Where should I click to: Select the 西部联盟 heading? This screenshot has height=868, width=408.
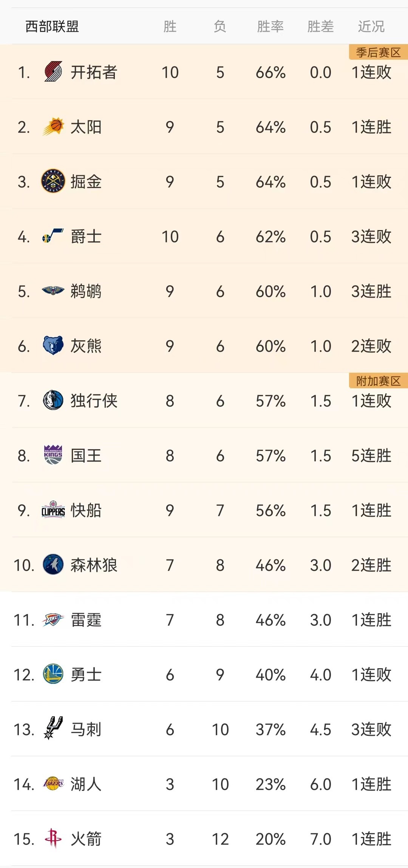52,27
